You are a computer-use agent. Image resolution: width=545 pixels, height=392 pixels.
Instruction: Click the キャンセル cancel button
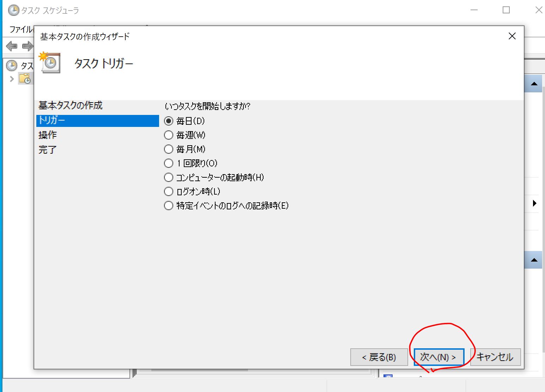[x=495, y=357]
